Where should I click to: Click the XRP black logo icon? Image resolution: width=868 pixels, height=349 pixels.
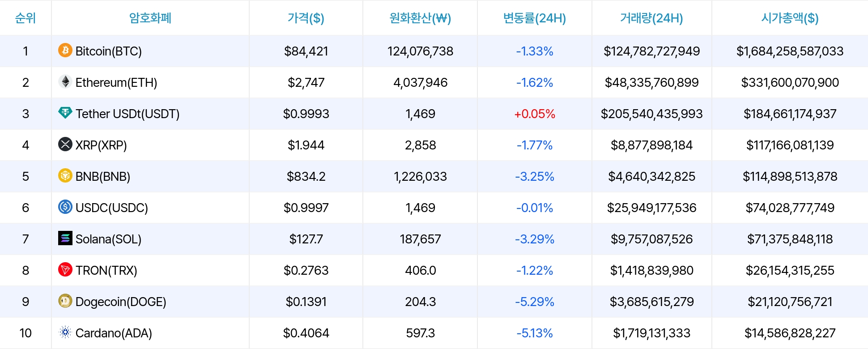click(x=65, y=144)
